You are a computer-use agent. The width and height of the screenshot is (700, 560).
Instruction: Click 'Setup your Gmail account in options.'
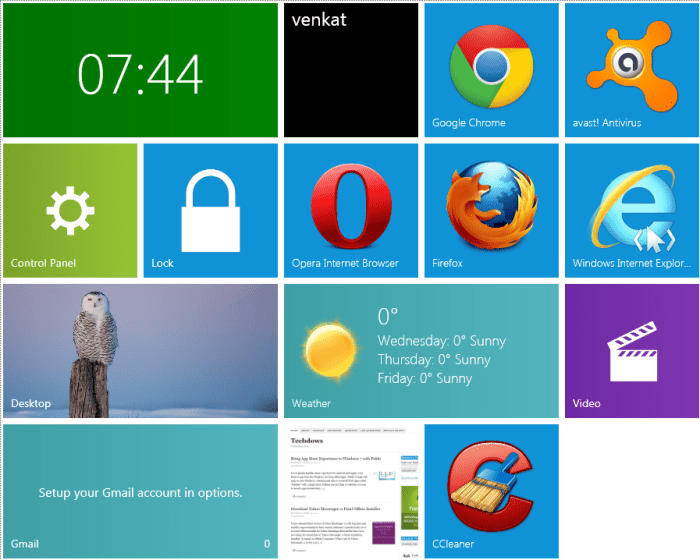(140, 493)
